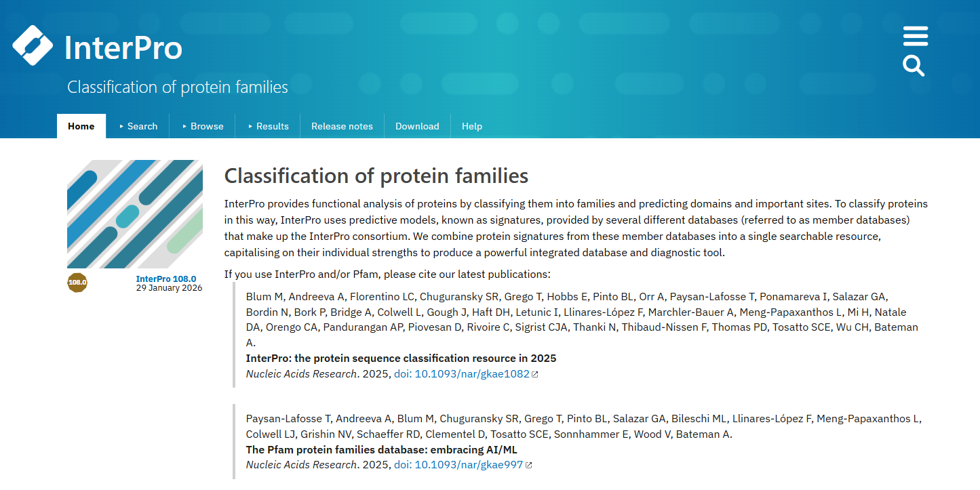
Task: Click the Pfam paper title text
Action: 382,449
